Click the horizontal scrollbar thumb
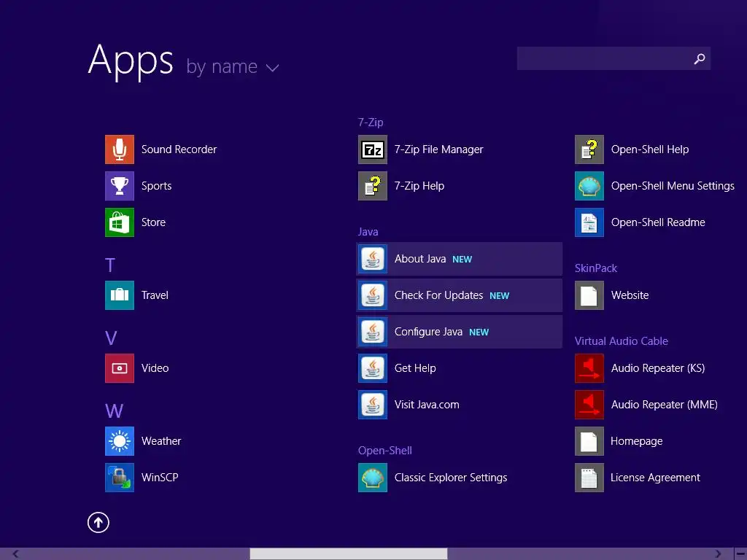Image resolution: width=747 pixels, height=560 pixels. tap(349, 554)
